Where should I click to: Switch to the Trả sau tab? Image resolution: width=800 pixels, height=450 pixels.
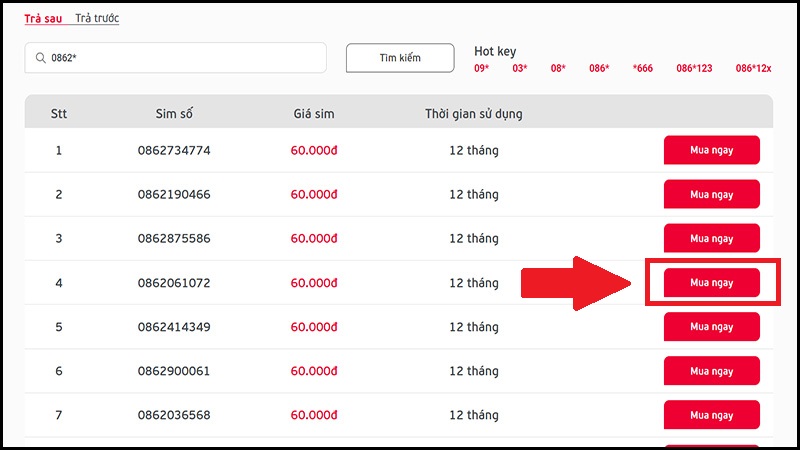[x=45, y=19]
